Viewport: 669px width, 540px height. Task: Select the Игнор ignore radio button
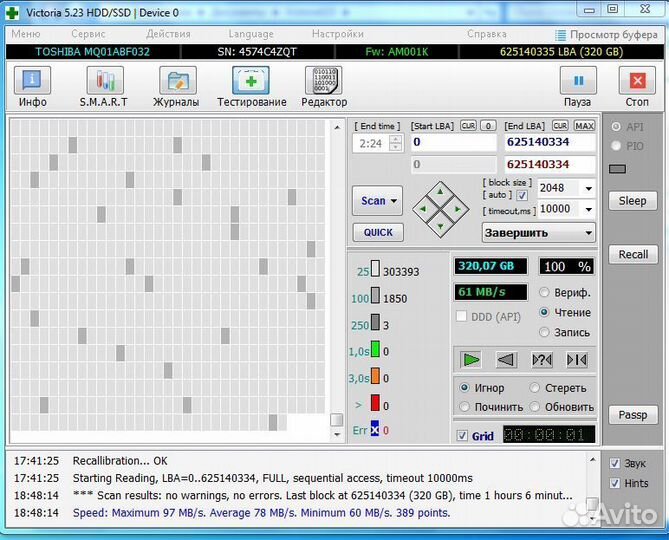tap(464, 388)
